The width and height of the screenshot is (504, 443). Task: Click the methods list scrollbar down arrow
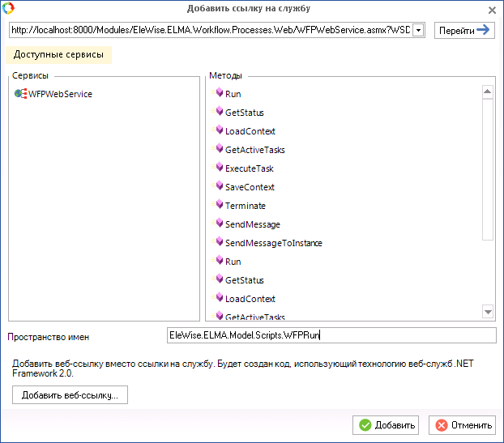(488, 312)
